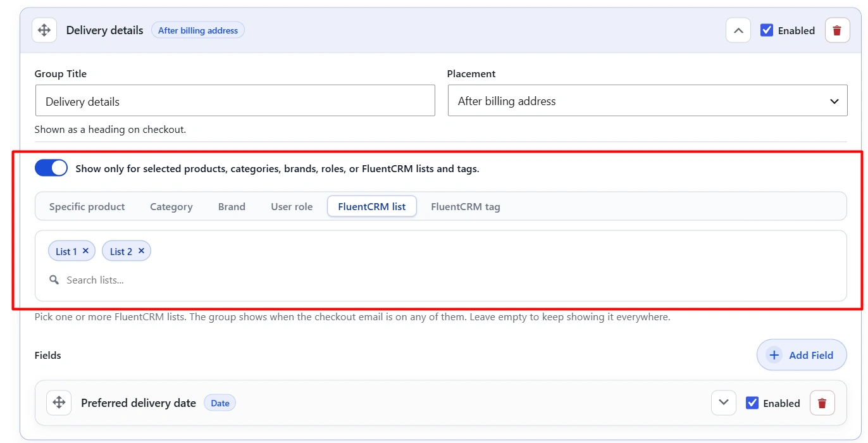This screenshot has height=443, width=868.
Task: Switch to the Category tab
Action: pyautogui.click(x=171, y=206)
